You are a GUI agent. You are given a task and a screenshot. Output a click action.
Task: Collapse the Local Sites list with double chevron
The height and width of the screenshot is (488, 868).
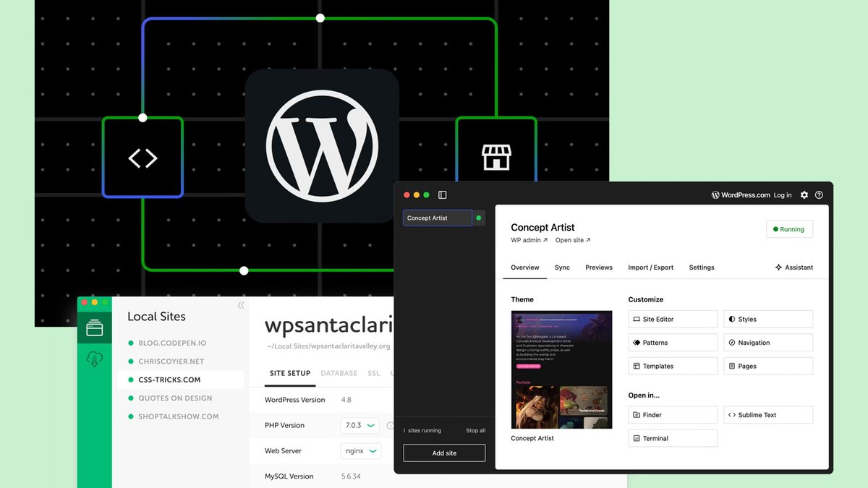241,305
